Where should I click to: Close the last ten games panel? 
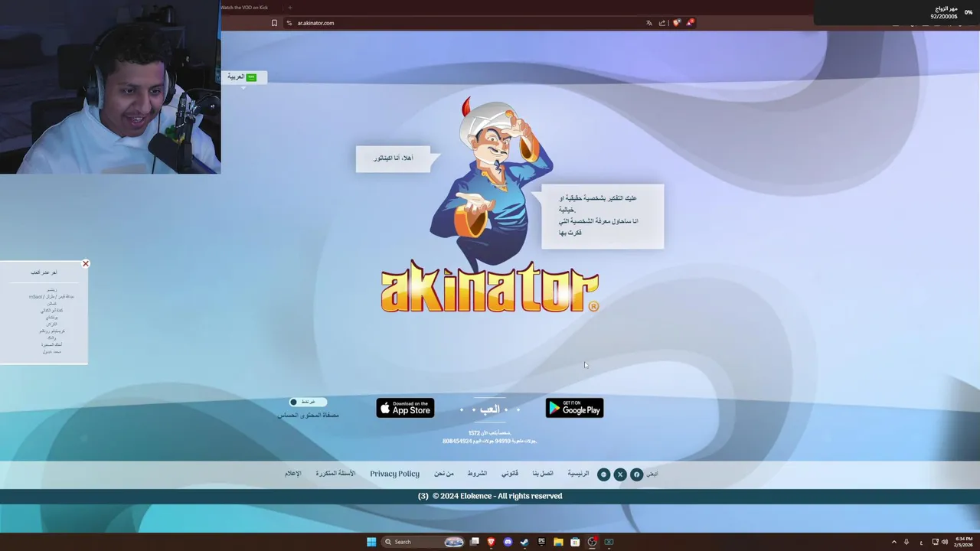tap(86, 263)
